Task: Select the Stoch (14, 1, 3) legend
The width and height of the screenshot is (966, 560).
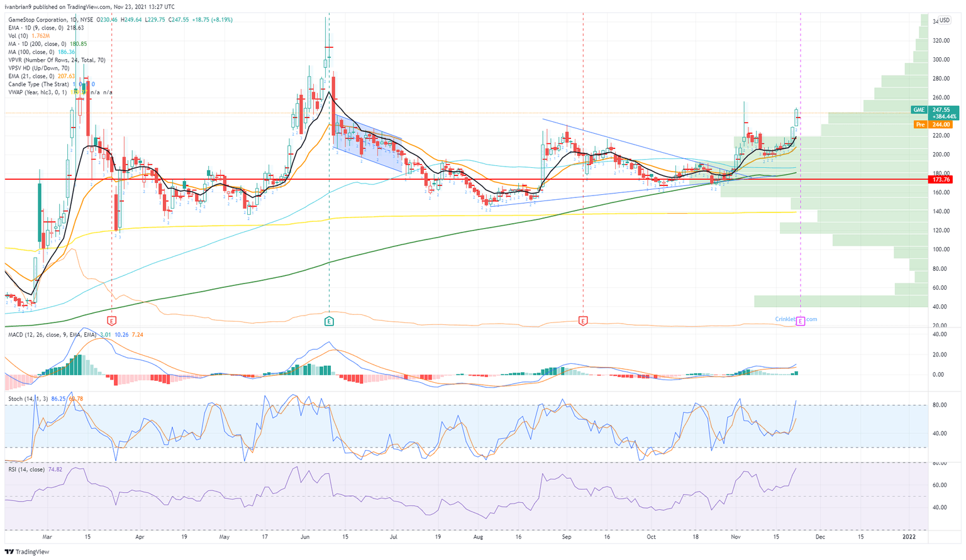Action: point(45,398)
